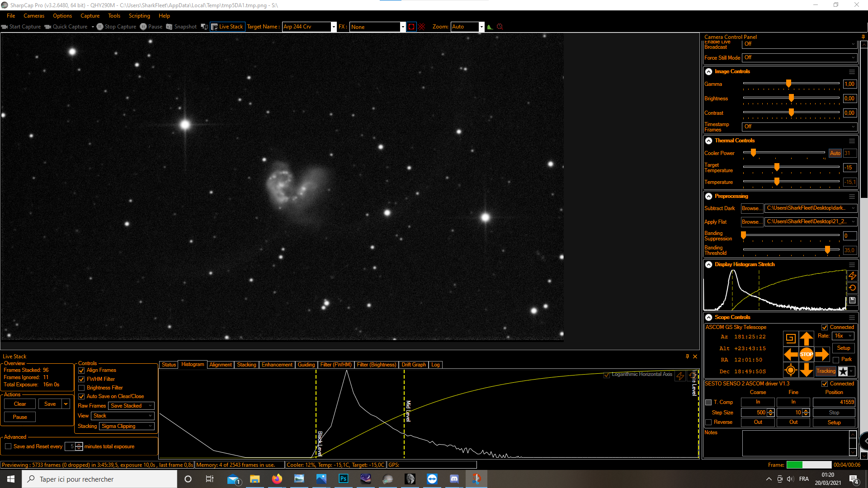Screen dimensions: 868x488
Task: Enable Brightness Filter checkbox
Action: pyautogui.click(x=82, y=388)
